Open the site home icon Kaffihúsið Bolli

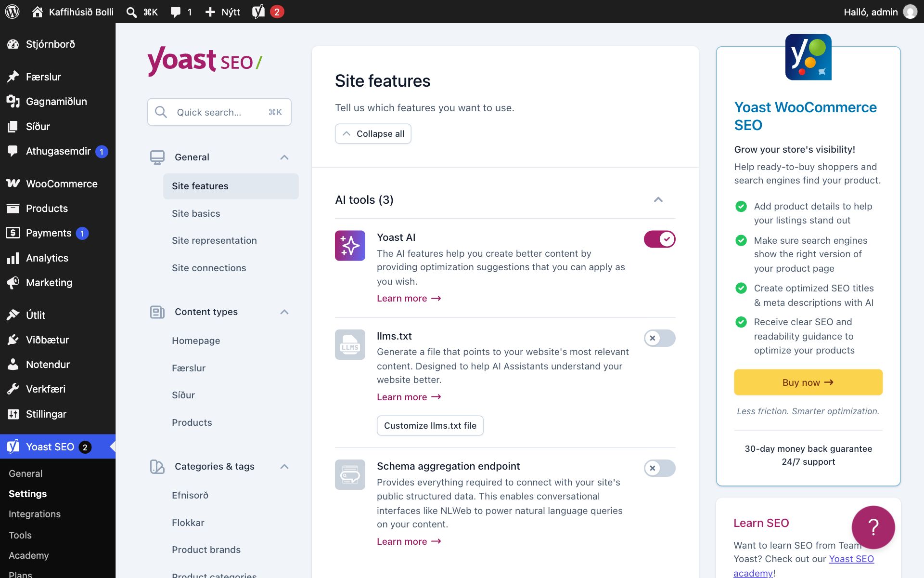(37, 12)
